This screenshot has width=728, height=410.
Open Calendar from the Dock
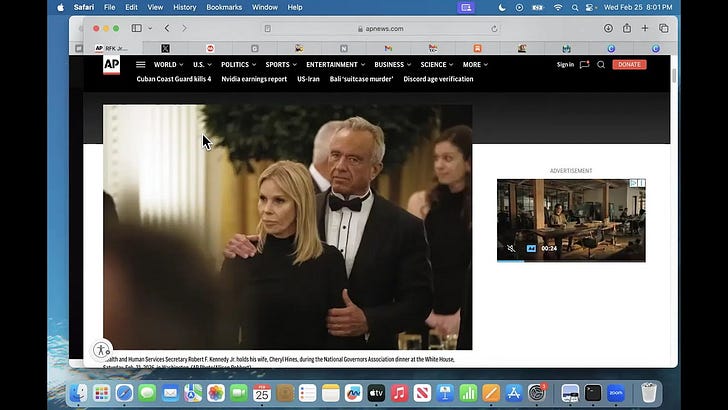point(262,393)
